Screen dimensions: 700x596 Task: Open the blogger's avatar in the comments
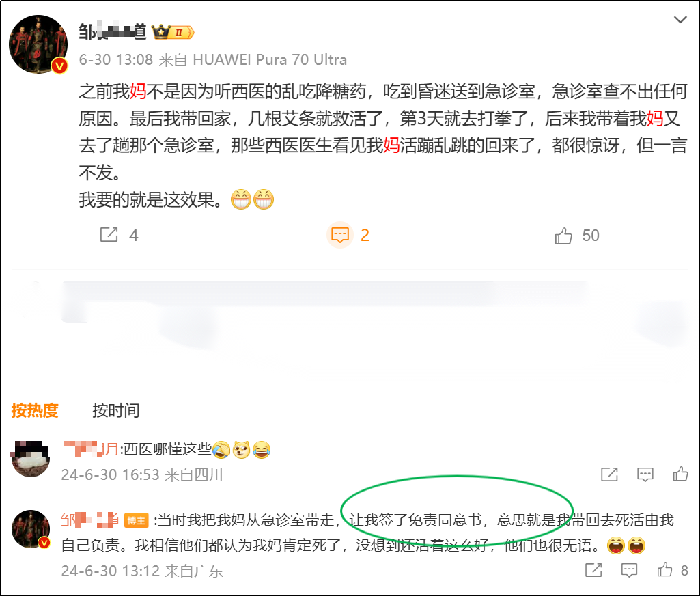(30, 529)
